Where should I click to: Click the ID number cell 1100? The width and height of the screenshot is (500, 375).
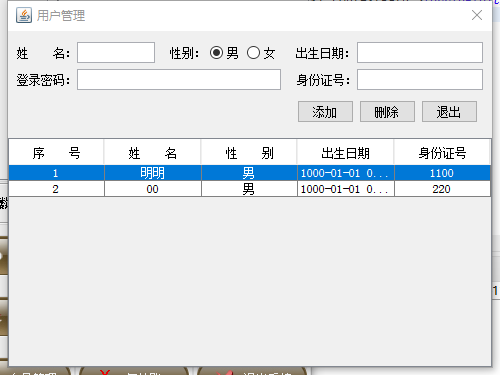coord(442,173)
